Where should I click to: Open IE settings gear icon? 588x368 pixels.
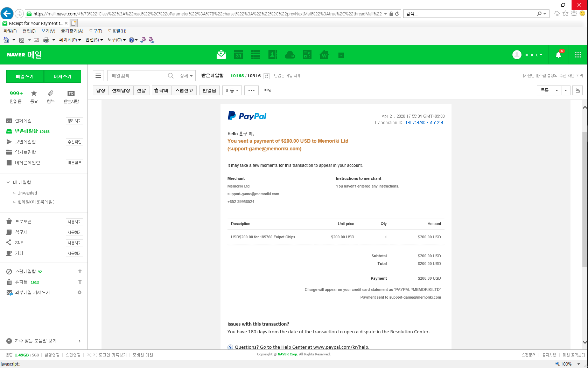pos(574,14)
